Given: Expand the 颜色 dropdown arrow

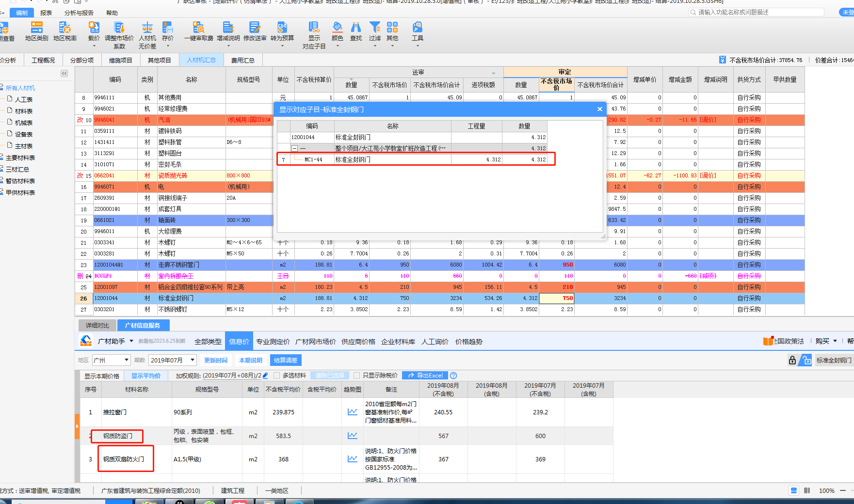Looking at the screenshot, I should tap(338, 46).
